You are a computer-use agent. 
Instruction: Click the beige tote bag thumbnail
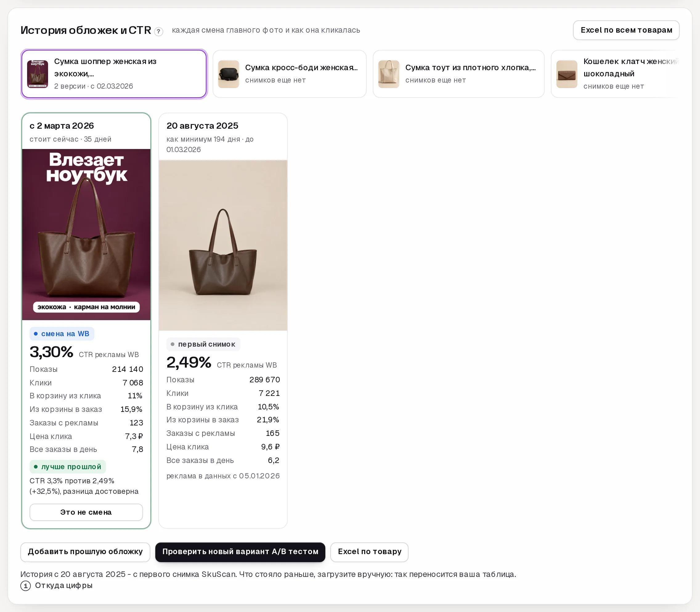(389, 74)
